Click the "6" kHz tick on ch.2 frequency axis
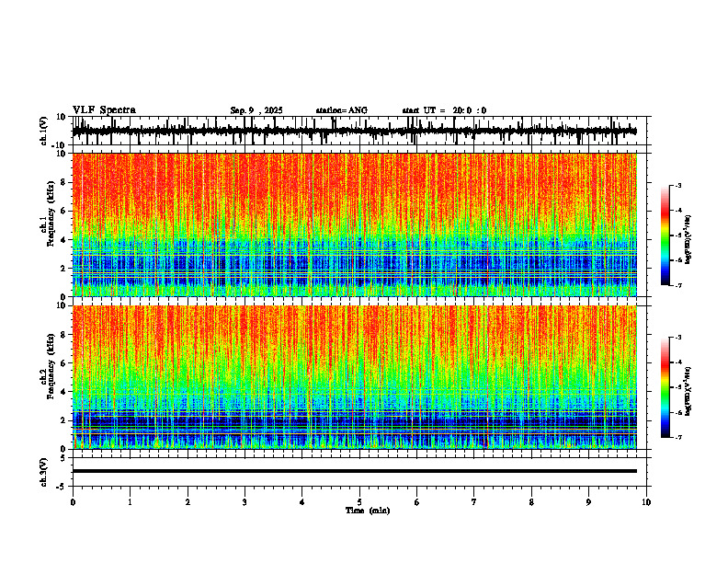This screenshot has width=728, height=563. [x=63, y=363]
